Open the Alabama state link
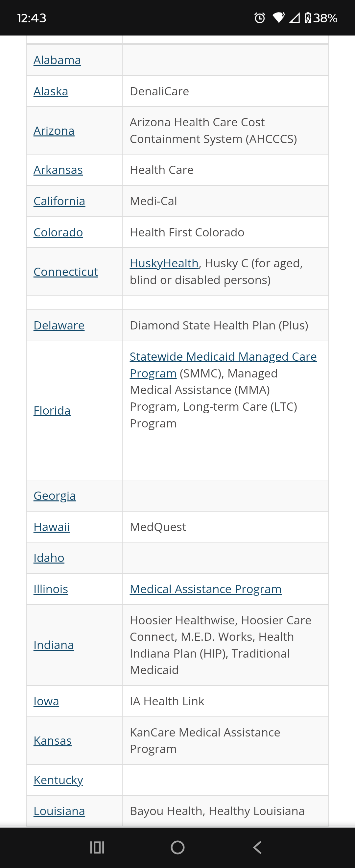This screenshot has width=355, height=868. 57,60
